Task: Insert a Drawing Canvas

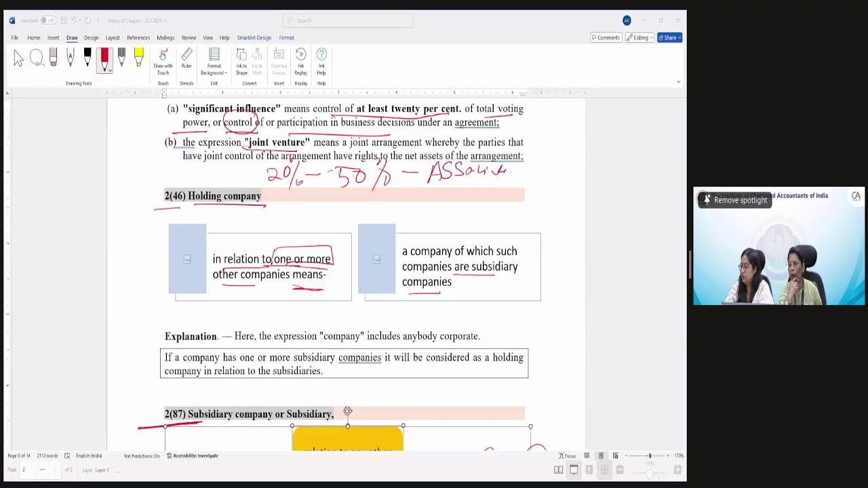Action: [x=279, y=62]
